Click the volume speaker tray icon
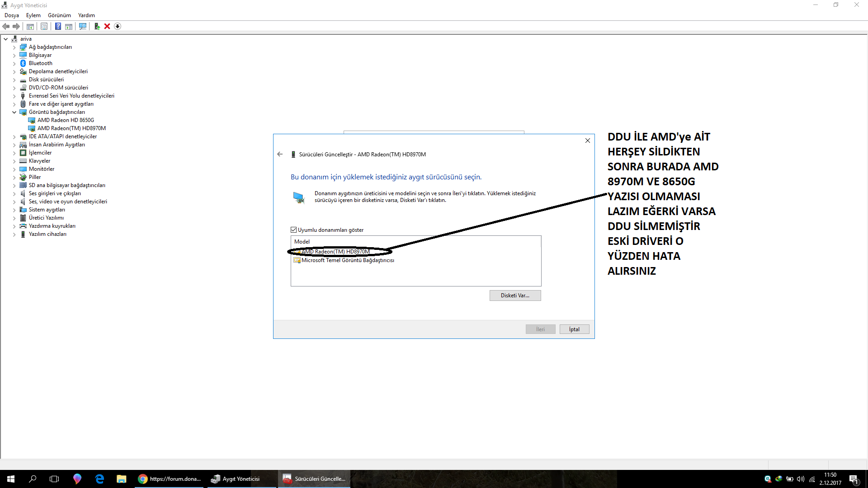The width and height of the screenshot is (868, 488). click(801, 479)
